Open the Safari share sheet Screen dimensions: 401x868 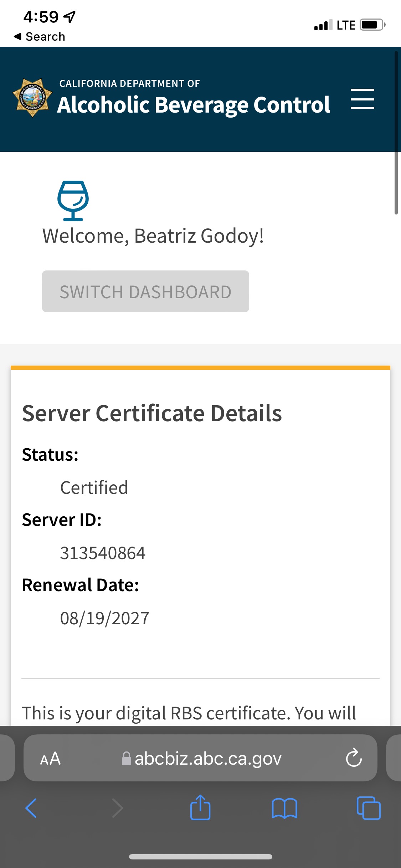pyautogui.click(x=200, y=808)
